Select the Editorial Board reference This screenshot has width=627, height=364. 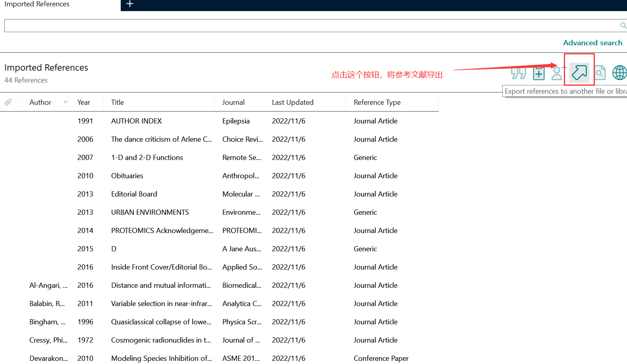[x=134, y=194]
